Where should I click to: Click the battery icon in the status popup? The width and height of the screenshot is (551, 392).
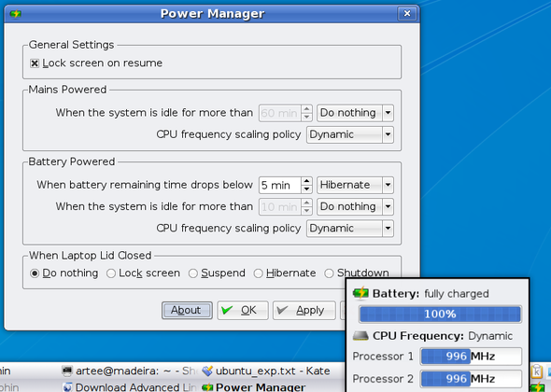point(360,292)
